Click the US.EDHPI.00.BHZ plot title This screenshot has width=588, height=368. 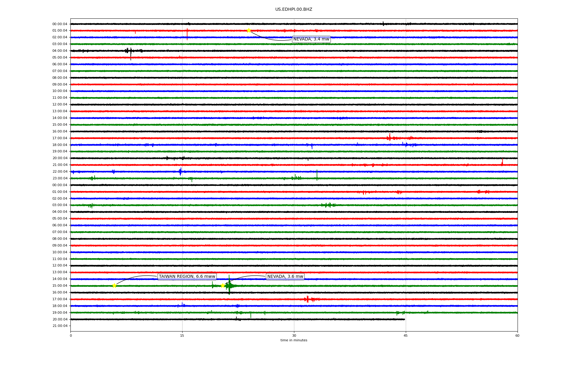(293, 10)
